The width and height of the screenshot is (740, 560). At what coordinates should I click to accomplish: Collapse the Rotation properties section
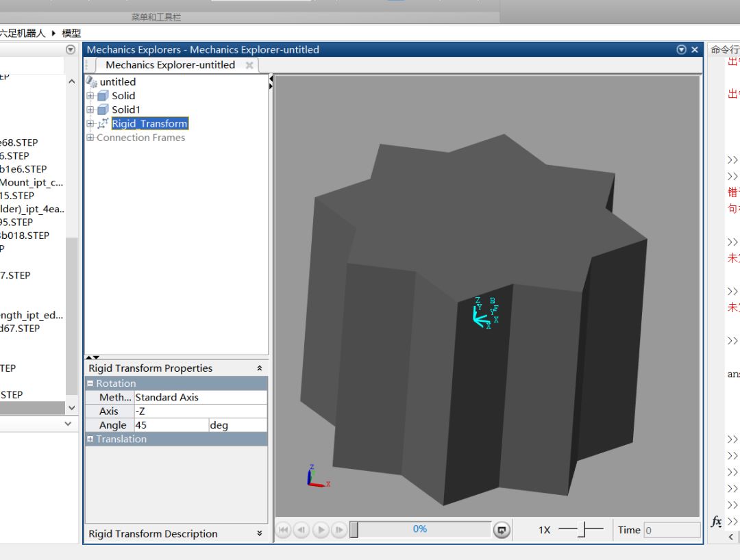[x=90, y=383]
